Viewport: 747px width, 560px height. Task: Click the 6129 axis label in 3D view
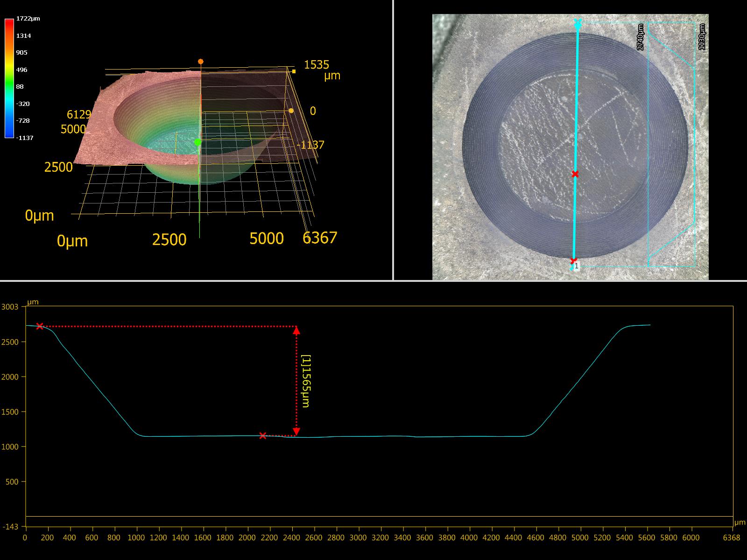point(79,115)
